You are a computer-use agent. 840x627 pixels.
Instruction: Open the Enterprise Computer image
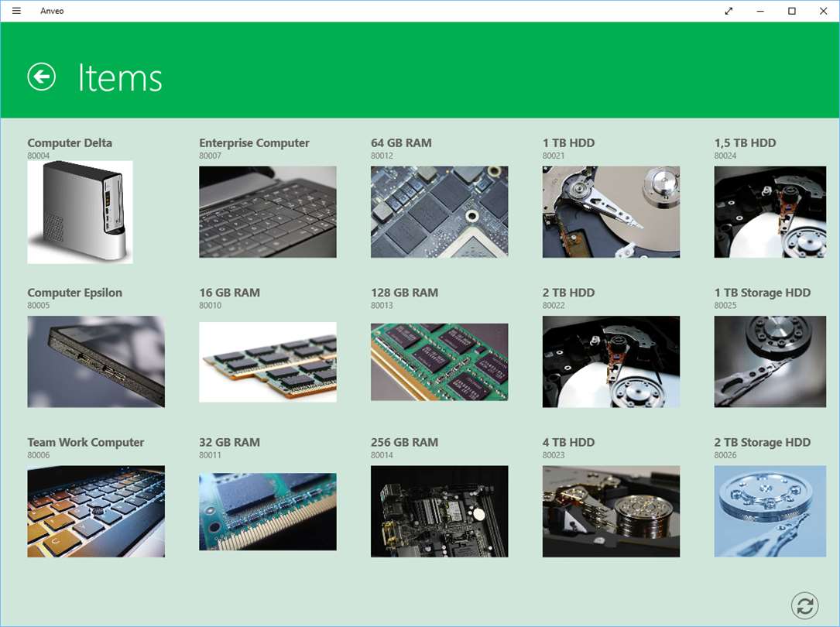pyautogui.click(x=268, y=212)
